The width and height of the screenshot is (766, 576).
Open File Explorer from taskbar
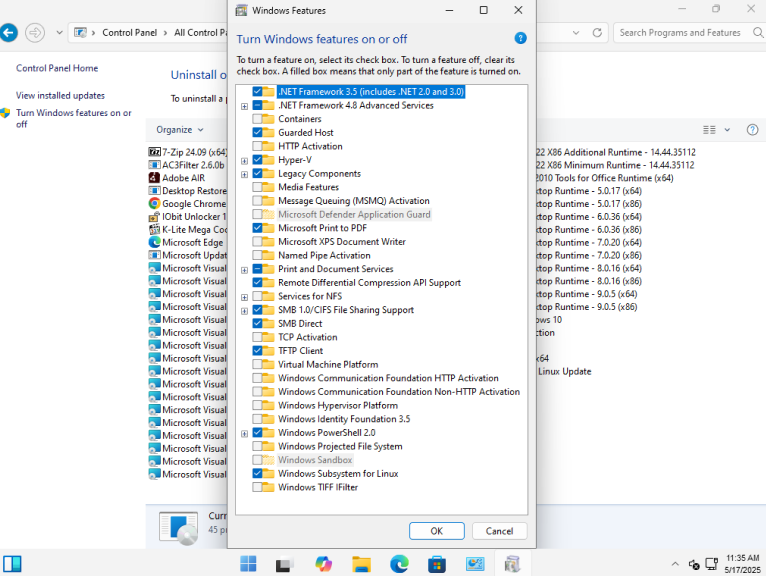[362, 564]
